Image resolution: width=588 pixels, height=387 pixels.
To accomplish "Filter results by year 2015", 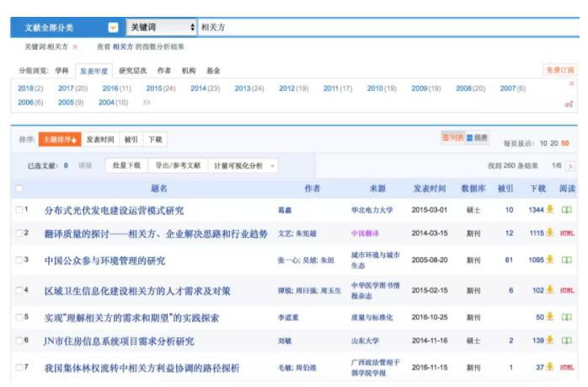I will 160,89.
